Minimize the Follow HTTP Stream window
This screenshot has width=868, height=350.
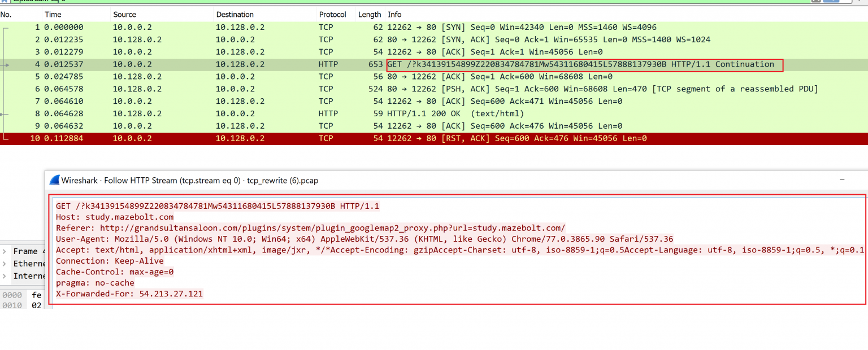tap(842, 180)
